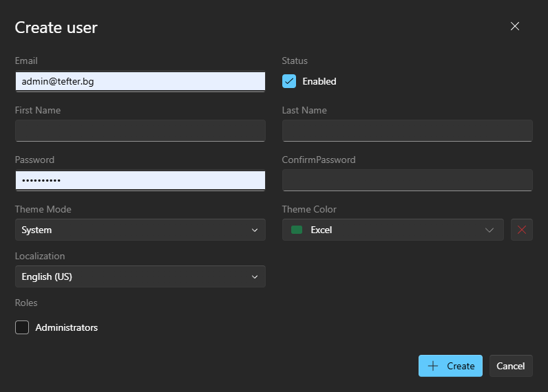548x392 pixels.
Task: Check the Administrators role checkbox
Action: tap(22, 327)
